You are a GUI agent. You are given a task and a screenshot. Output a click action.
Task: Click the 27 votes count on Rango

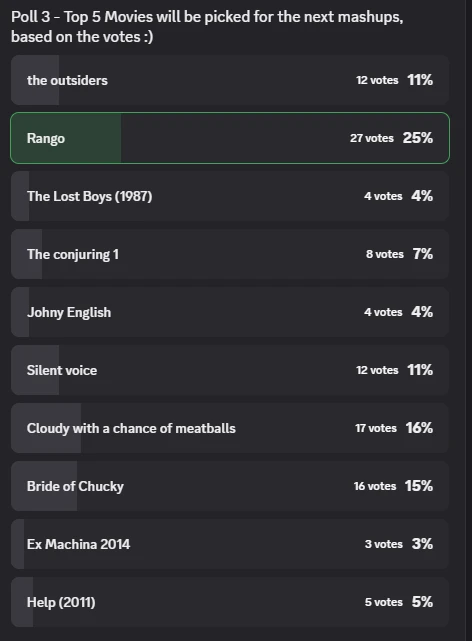click(372, 138)
